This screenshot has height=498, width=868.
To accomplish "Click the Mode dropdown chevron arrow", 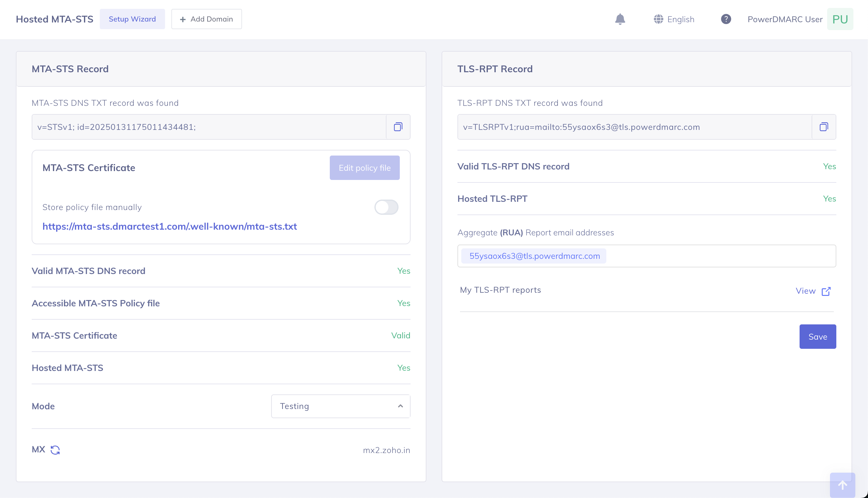I will point(400,406).
